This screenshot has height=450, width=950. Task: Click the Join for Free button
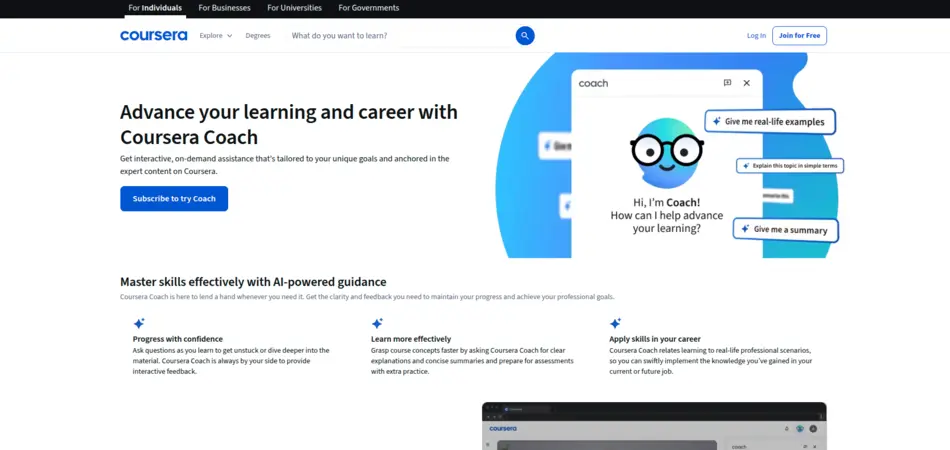coord(799,36)
